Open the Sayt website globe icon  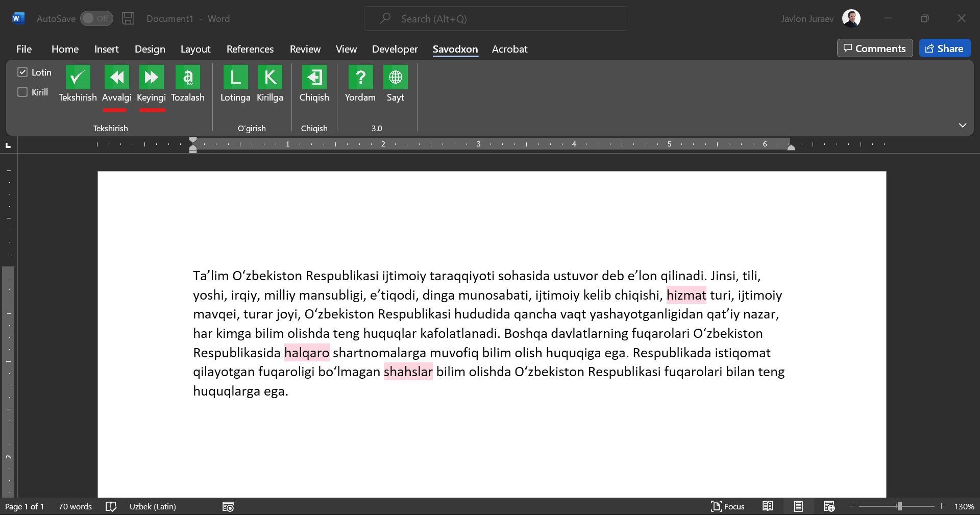395,78
